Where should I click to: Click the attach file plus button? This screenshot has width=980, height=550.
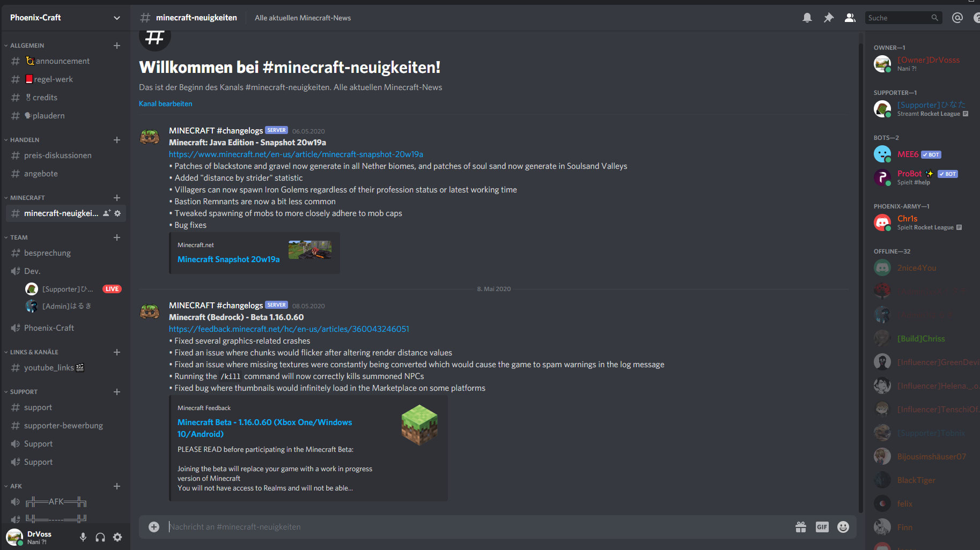click(154, 527)
